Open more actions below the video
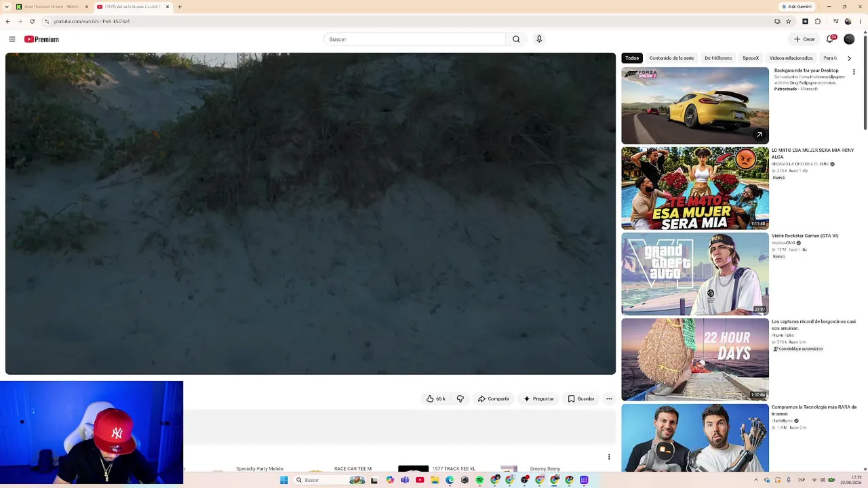 click(609, 399)
